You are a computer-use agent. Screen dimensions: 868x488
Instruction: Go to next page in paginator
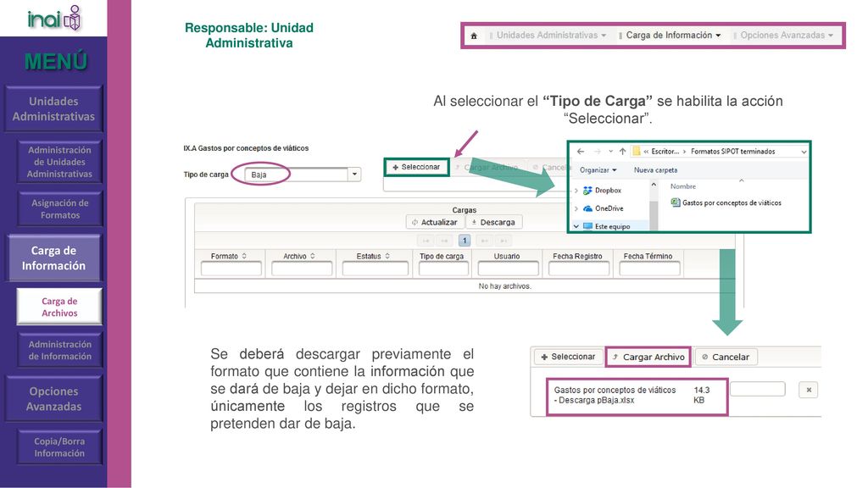point(484,241)
